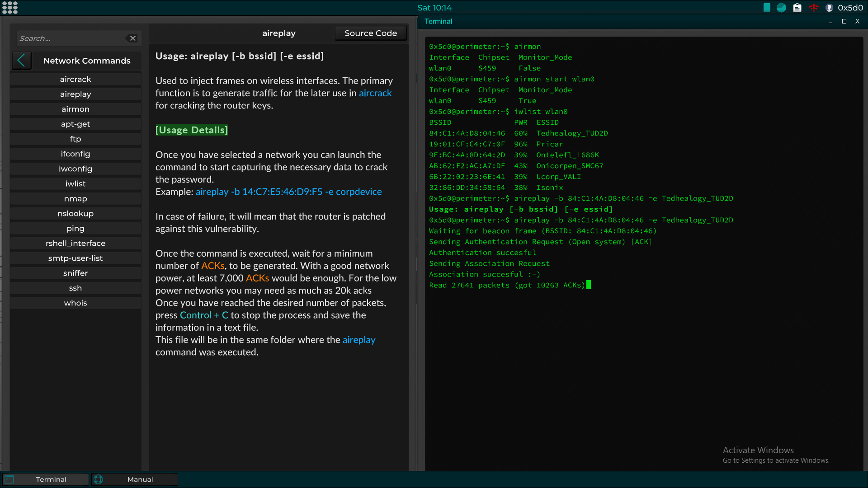The image size is (868, 488).
Task: Click the red no-wifi network icon
Action: [814, 8]
